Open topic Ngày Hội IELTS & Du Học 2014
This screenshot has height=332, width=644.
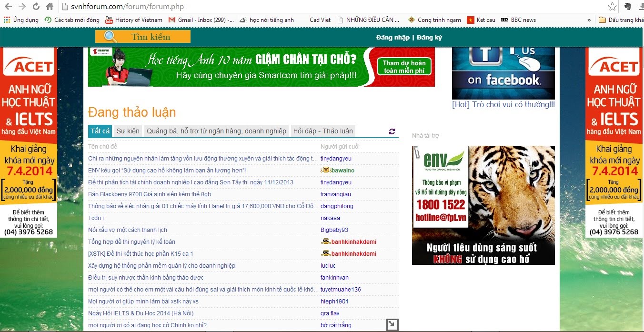(x=141, y=313)
